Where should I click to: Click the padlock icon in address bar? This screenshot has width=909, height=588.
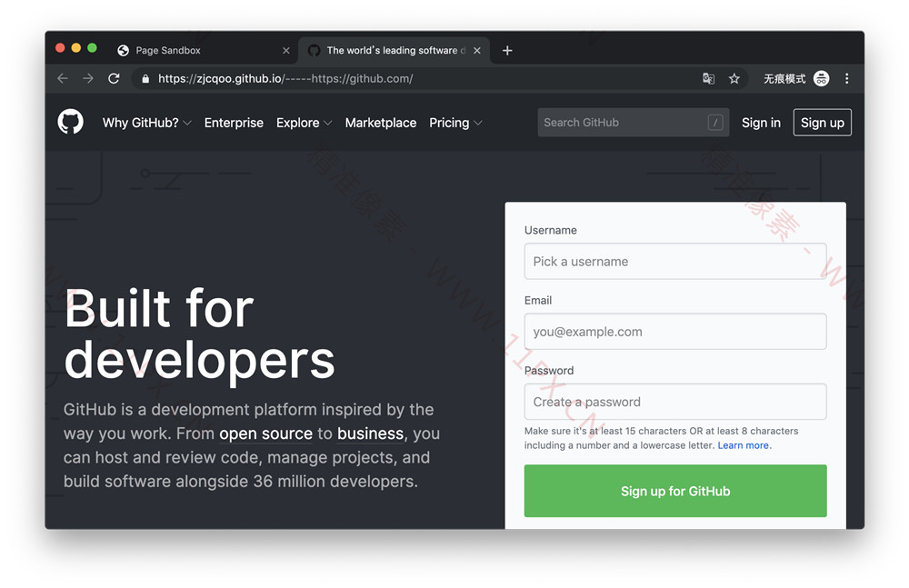[x=145, y=78]
